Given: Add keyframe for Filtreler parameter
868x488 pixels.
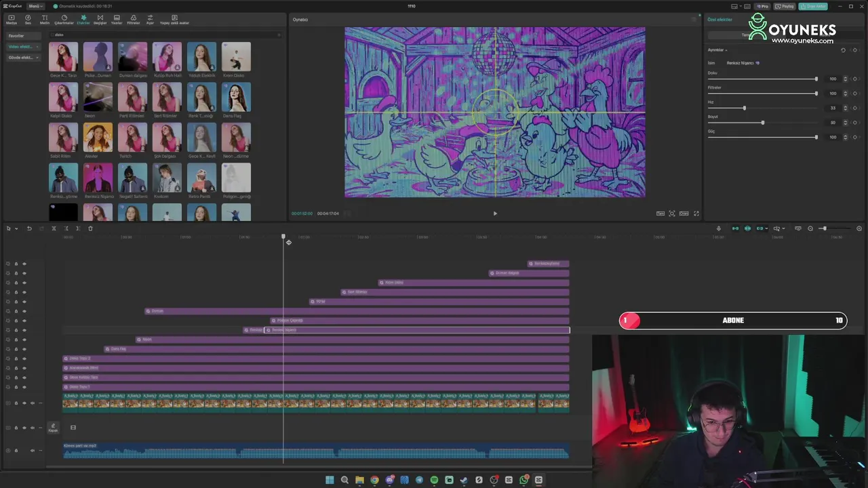Looking at the screenshot, I should 854,94.
